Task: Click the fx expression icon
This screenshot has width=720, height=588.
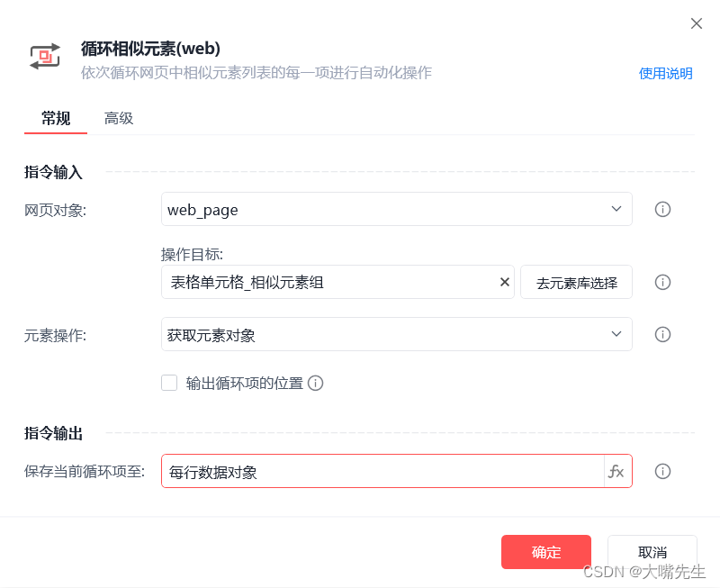Action: click(616, 471)
